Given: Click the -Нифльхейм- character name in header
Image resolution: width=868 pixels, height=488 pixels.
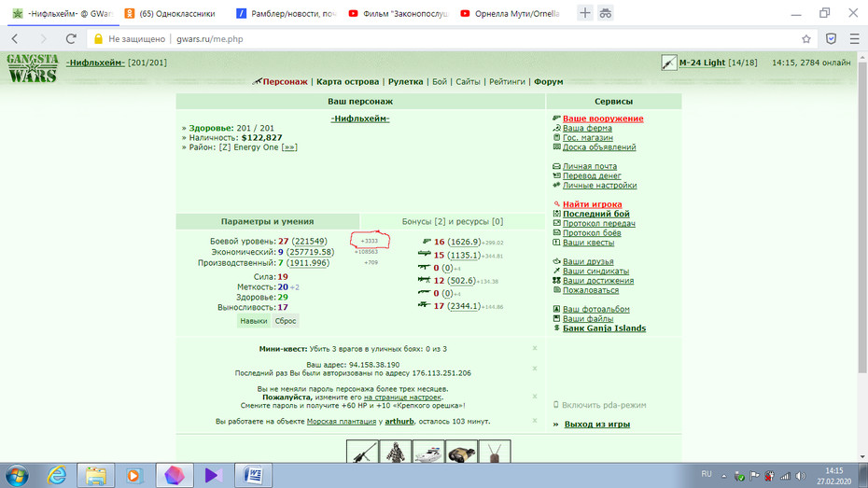Looking at the screenshot, I should [95, 63].
